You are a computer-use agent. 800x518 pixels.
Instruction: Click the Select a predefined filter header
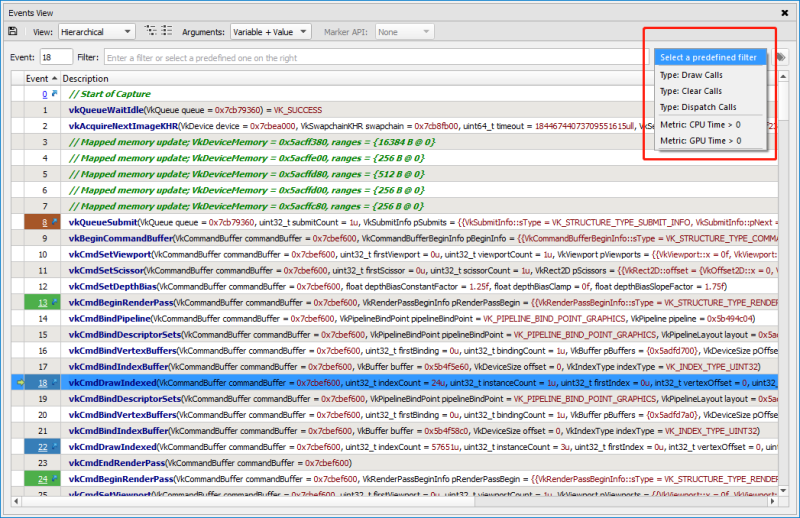710,57
